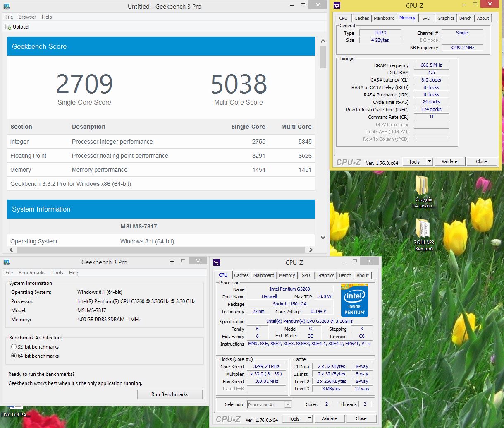Image resolution: width=504 pixels, height=428 pixels.
Task: Click the Upload icon in Geekbench toolbar
Action: (8, 27)
